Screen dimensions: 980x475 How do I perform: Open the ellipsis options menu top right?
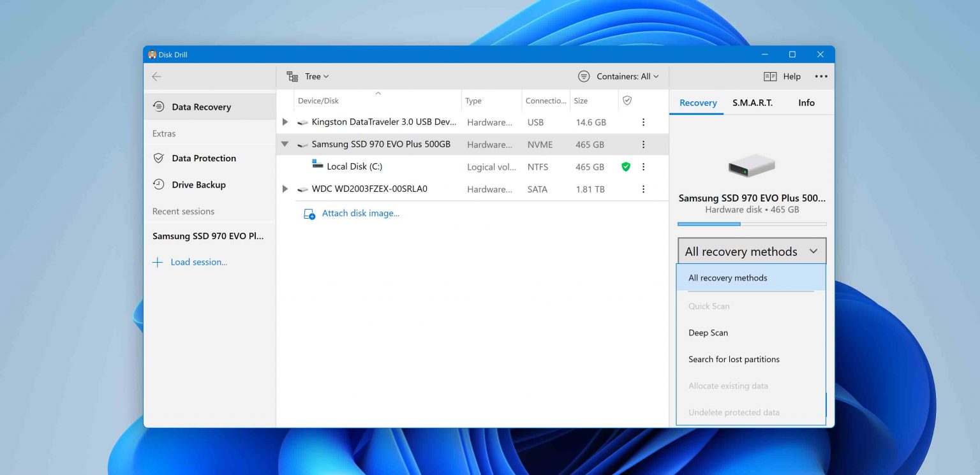[821, 76]
